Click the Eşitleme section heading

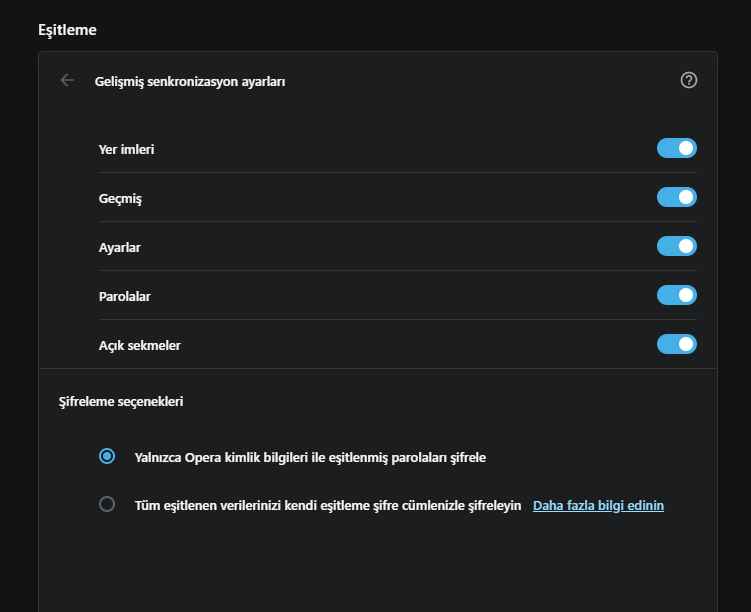click(x=67, y=30)
